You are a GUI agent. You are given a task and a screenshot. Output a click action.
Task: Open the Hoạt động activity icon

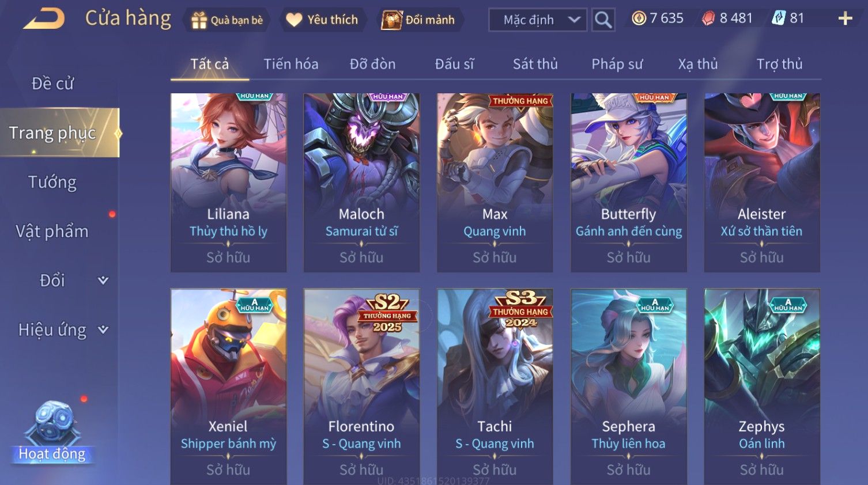(52, 432)
